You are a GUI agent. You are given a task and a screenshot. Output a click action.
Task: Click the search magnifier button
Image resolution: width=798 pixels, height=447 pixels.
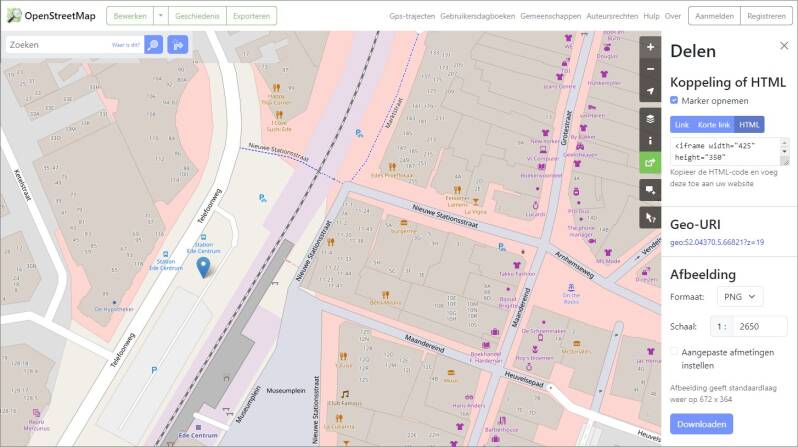coord(153,45)
